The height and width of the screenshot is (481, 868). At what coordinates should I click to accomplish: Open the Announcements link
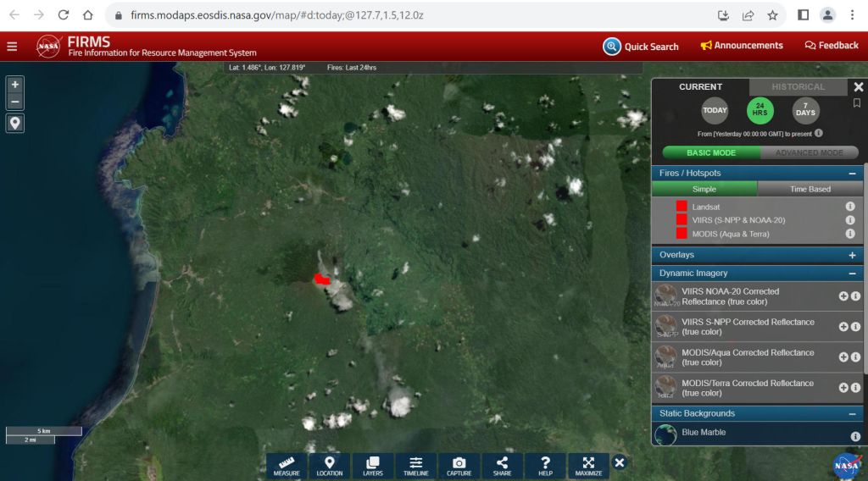point(742,46)
